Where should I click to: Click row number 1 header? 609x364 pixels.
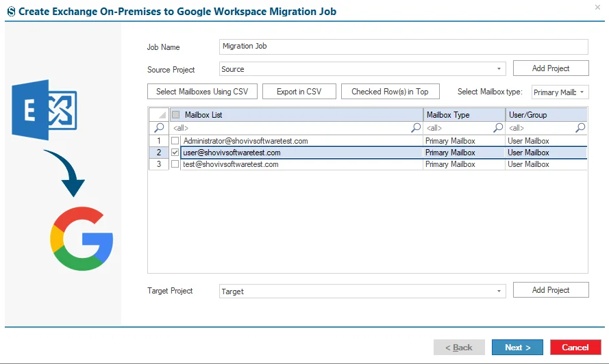point(159,140)
